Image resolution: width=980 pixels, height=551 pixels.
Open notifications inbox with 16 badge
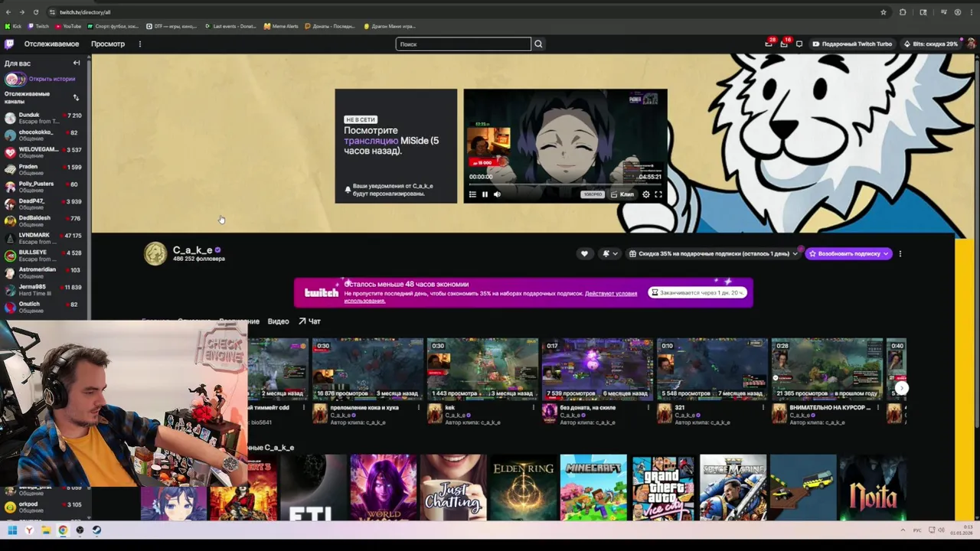click(784, 44)
